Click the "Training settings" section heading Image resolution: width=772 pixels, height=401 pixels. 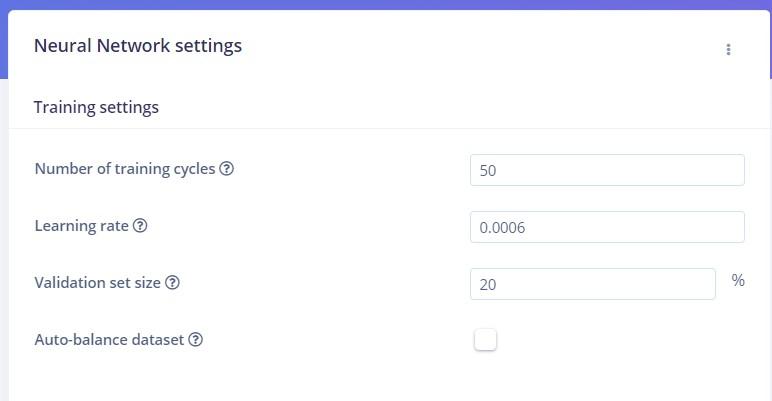click(x=96, y=107)
